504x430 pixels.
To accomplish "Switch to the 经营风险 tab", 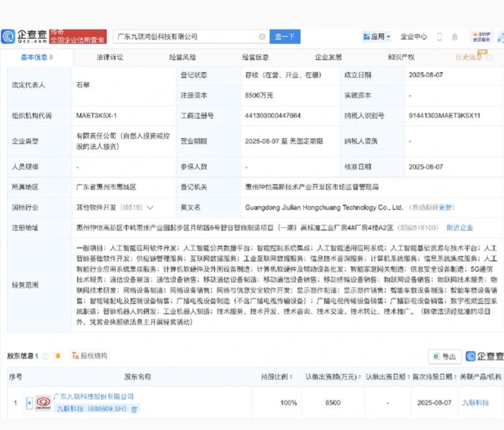I will 182,58.
